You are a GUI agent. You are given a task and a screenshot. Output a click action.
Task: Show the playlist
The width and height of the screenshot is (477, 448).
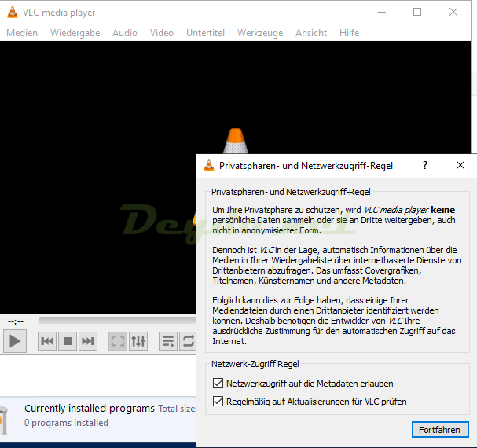168,341
